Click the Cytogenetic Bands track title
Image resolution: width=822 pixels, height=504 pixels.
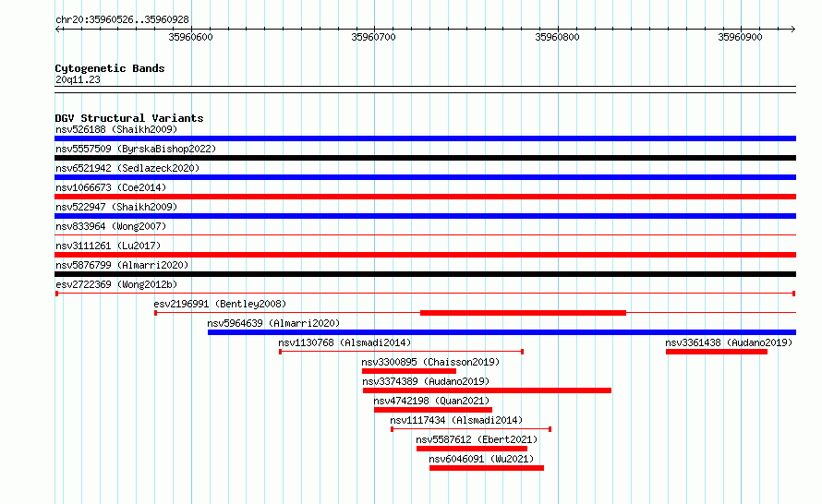(x=110, y=68)
